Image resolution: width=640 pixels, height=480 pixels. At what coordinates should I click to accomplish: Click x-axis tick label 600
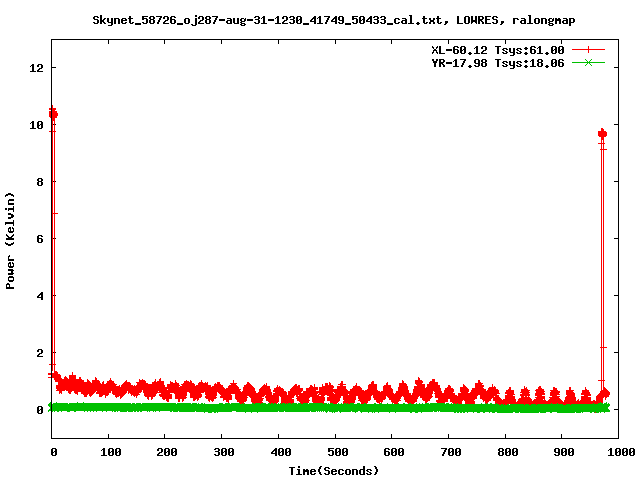click(394, 452)
